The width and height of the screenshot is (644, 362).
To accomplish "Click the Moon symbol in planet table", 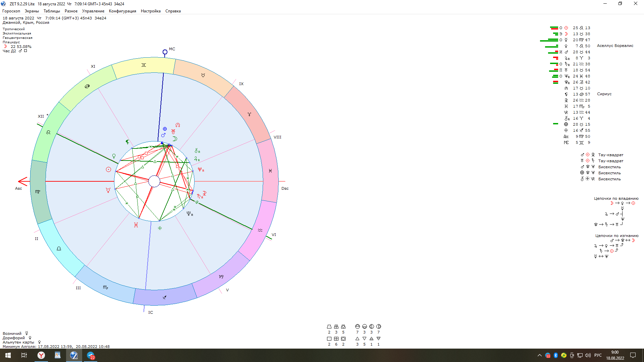I will (x=566, y=34).
